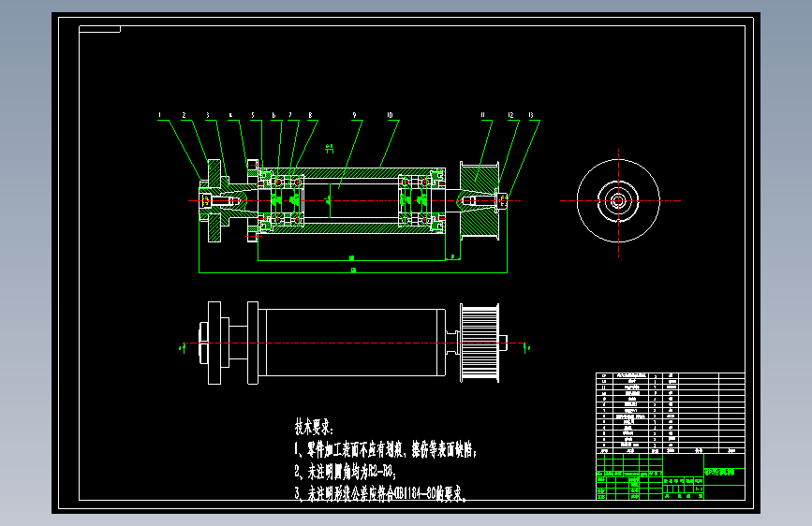Select the section label above the sectional view
812x526 pixels.
[x=330, y=149]
